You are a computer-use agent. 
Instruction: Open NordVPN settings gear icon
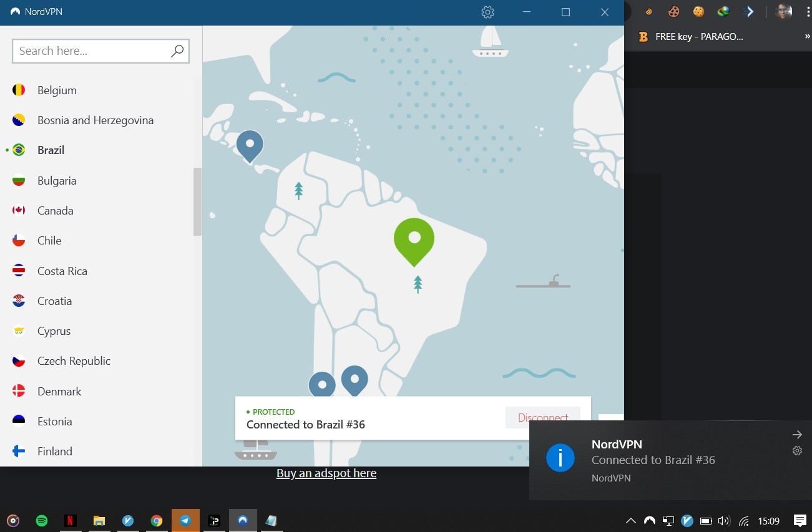pos(487,12)
